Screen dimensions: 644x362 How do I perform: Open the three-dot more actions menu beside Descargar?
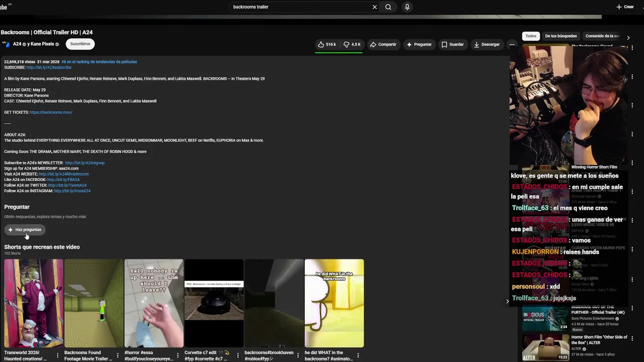point(512,44)
